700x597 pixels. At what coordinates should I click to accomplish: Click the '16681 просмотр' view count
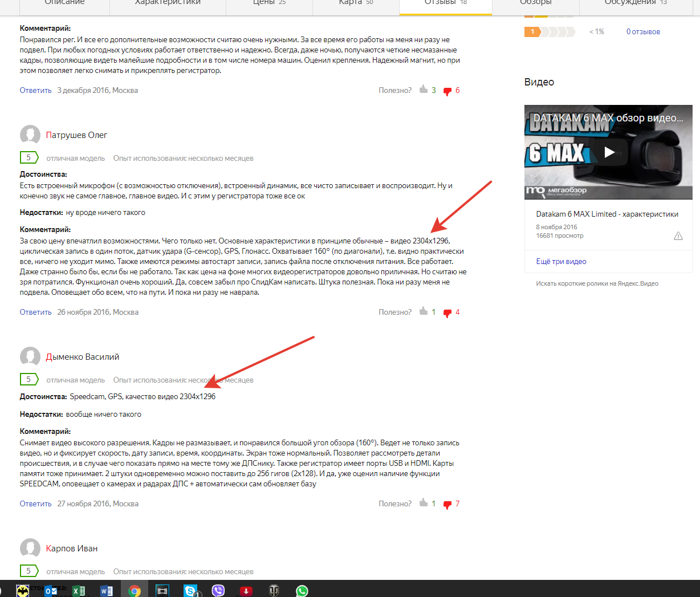point(559,235)
